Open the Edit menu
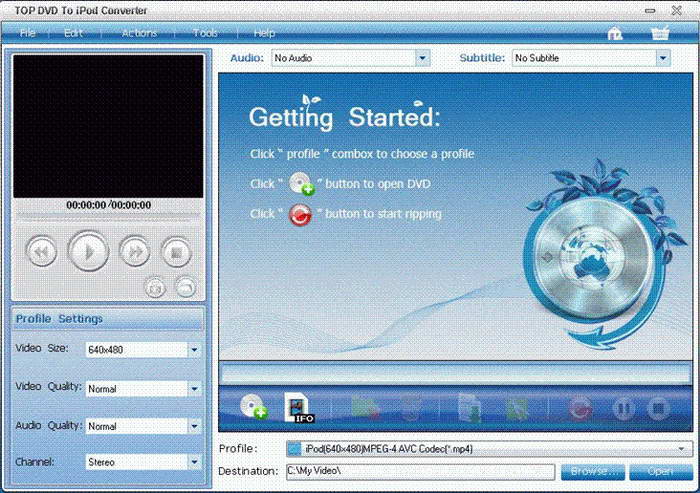The image size is (700, 493). pyautogui.click(x=73, y=33)
